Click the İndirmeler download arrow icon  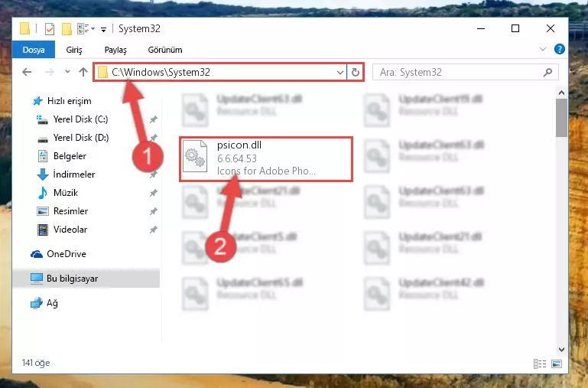43,174
